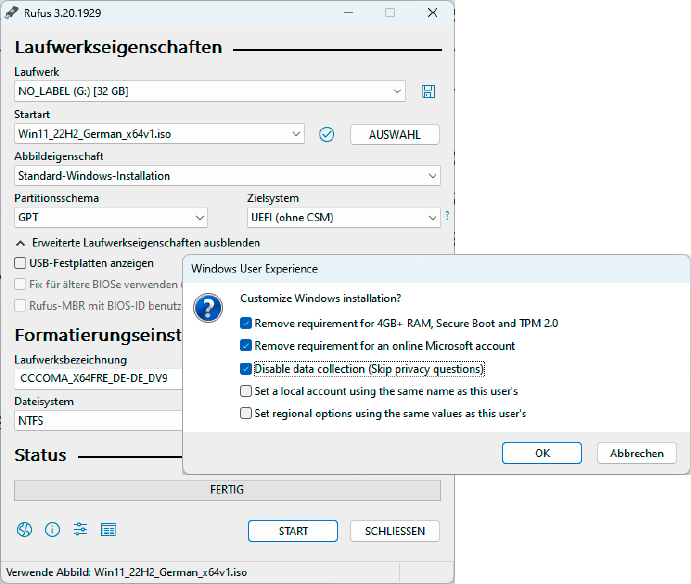Open the Zielsystem UEFI dropdown
Viewport: 691px width, 584px height.
point(344,217)
